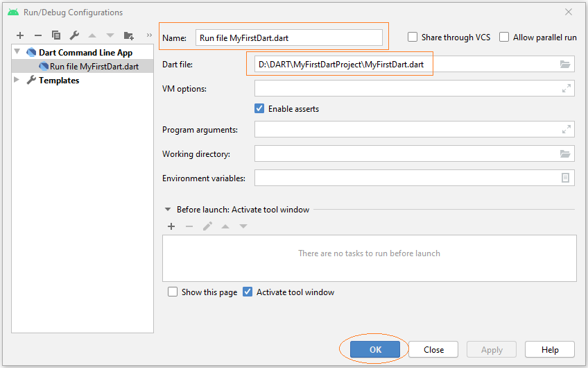Collapse Dart Command Line App node
The width and height of the screenshot is (588, 368).
point(17,51)
